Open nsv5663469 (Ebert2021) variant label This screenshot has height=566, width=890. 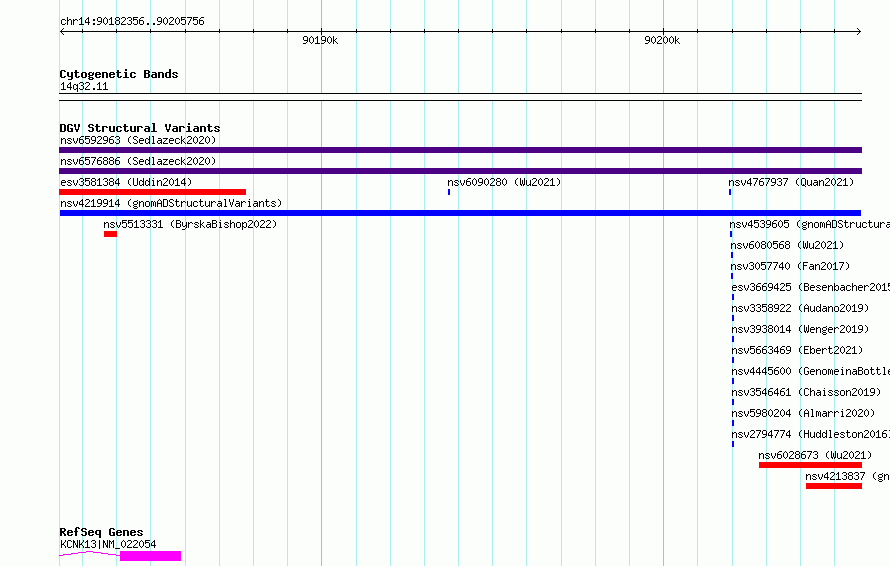797,350
